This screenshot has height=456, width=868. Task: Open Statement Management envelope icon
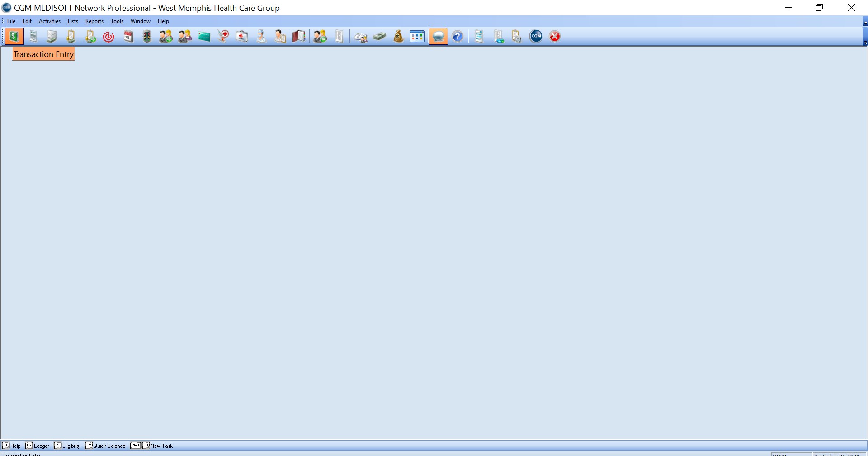point(52,36)
